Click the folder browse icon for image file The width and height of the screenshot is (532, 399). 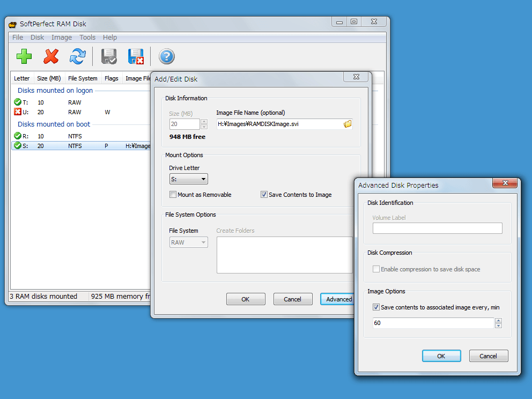tap(348, 124)
